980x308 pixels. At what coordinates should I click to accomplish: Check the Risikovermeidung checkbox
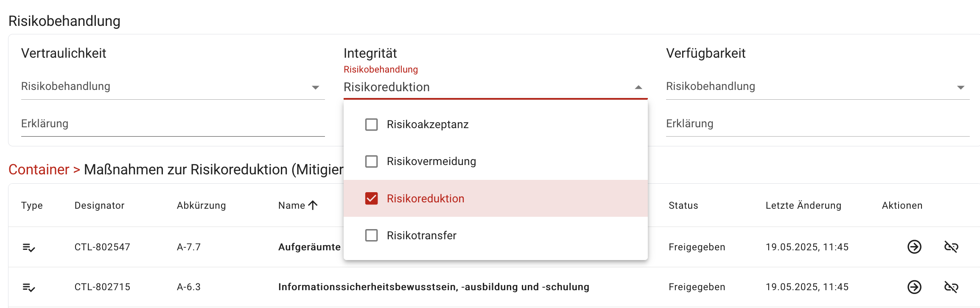pyautogui.click(x=371, y=161)
